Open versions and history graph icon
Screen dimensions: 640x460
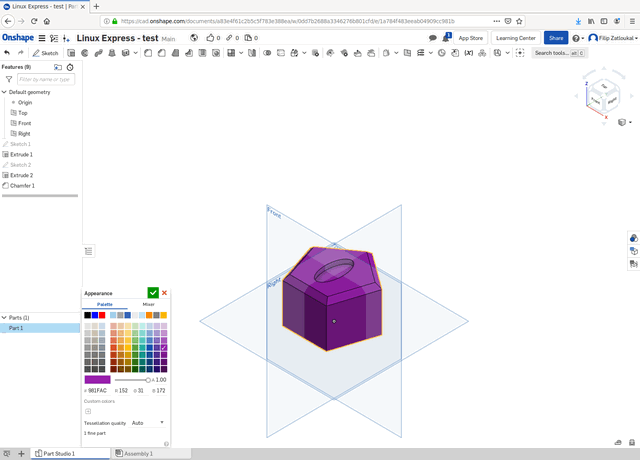pos(53,38)
